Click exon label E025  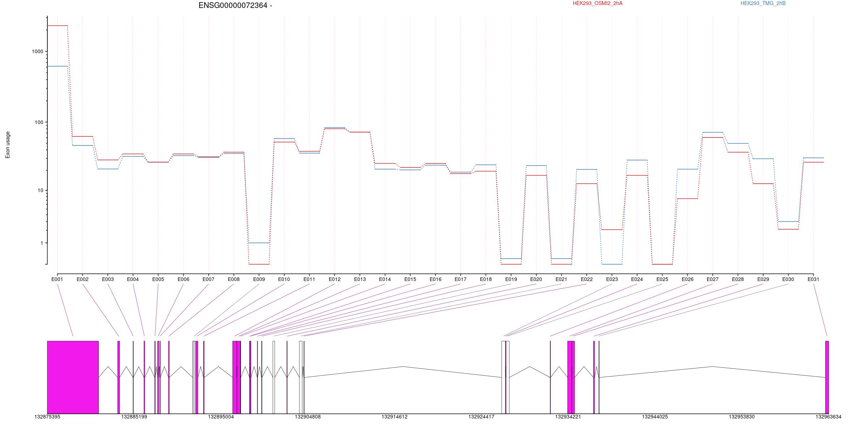pos(662,279)
